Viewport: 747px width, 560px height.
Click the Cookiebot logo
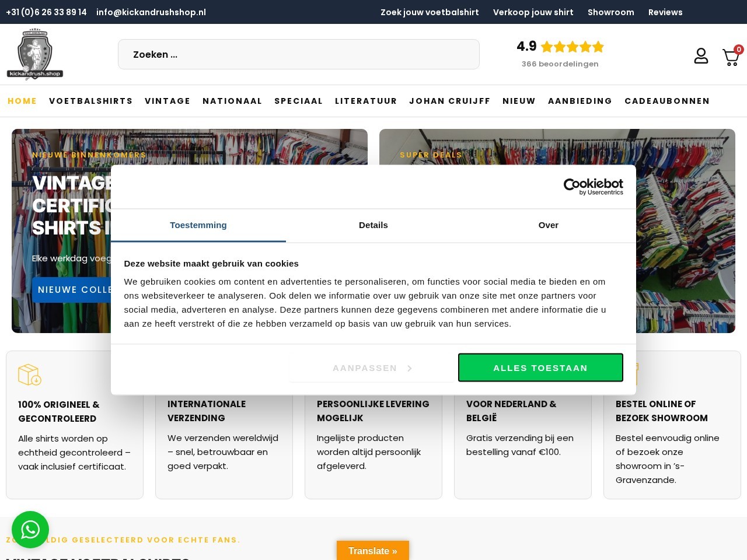593,186
